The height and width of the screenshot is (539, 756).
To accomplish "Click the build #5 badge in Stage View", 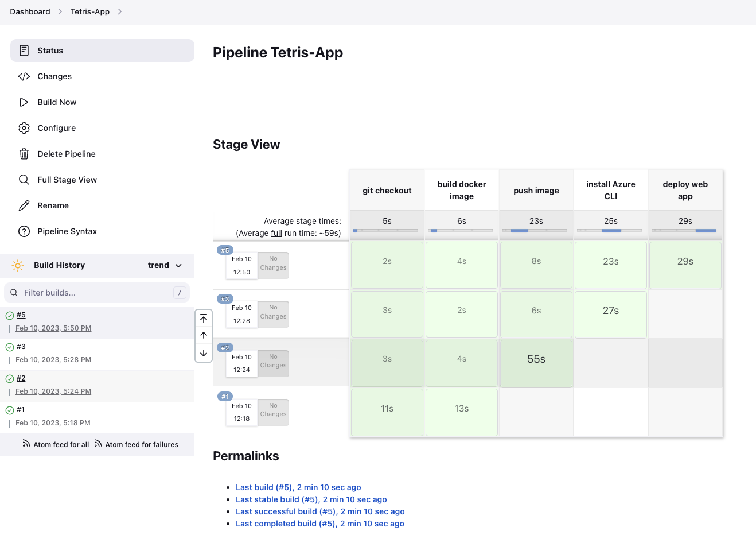I will coord(225,250).
